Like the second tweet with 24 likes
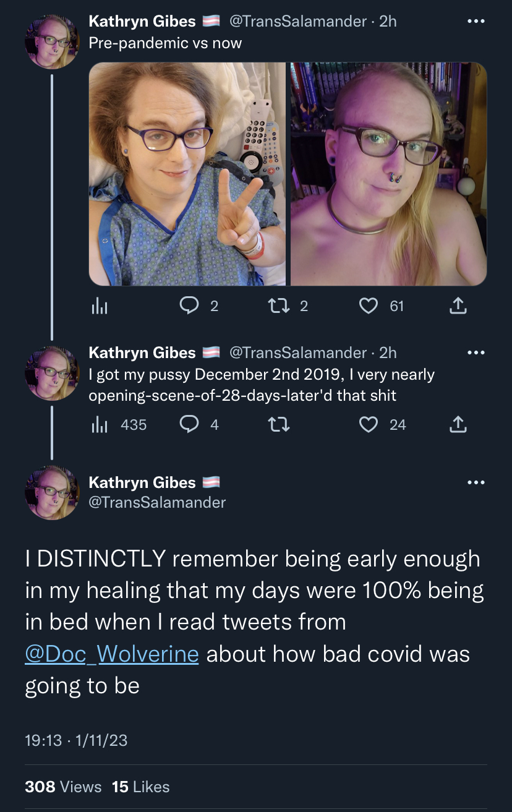The width and height of the screenshot is (512, 812). 369,424
